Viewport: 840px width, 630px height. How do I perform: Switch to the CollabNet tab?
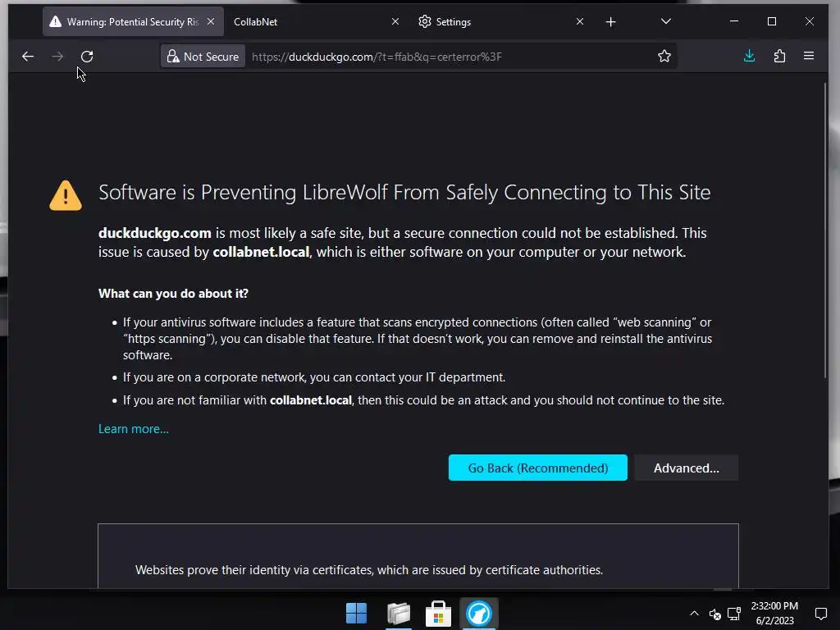[x=316, y=22]
